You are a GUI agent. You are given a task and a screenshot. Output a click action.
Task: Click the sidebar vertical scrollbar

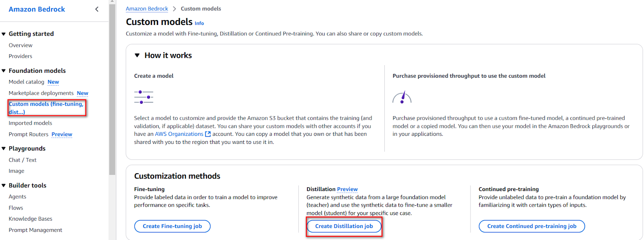(x=112, y=87)
